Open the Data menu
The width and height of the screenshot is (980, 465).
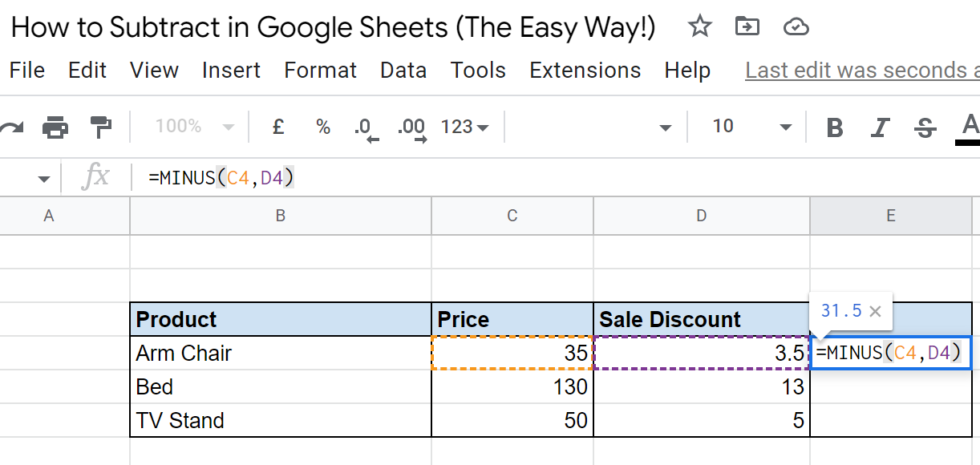(403, 71)
